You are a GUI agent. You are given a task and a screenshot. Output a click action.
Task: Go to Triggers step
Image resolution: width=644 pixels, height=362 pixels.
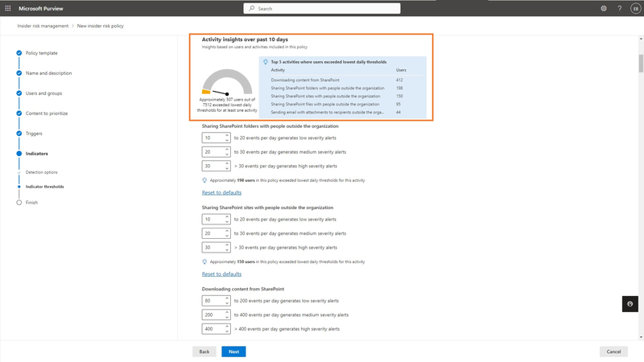pyautogui.click(x=34, y=134)
